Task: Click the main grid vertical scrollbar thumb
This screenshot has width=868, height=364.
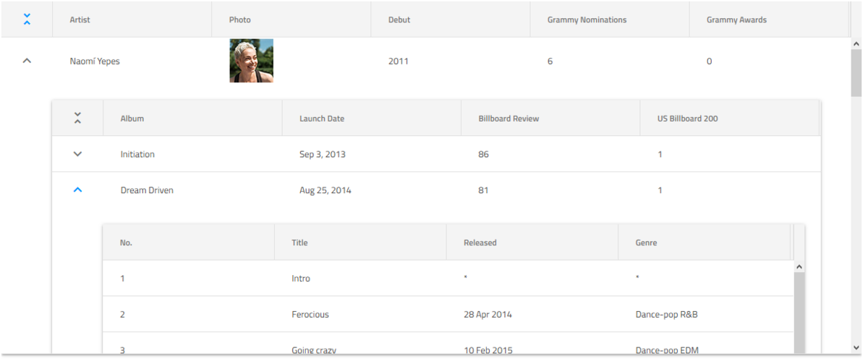Action: click(856, 72)
